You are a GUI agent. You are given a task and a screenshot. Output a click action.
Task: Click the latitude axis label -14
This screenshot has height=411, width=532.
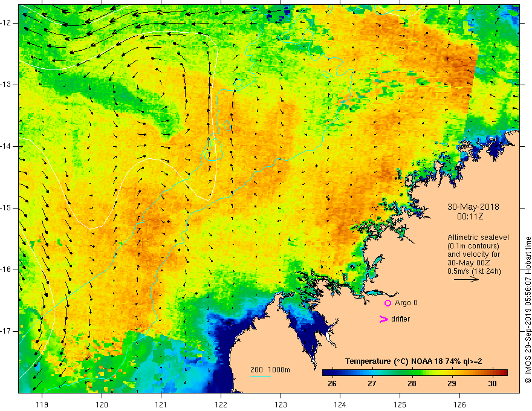coord(7,146)
